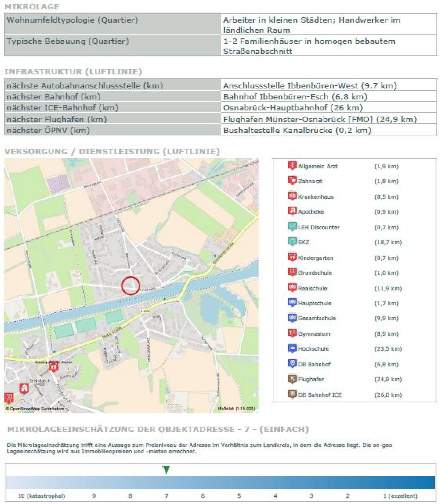Image resolution: width=441 pixels, height=504 pixels.
Task: Click the Gymnasium legend icon
Action: [x=292, y=333]
